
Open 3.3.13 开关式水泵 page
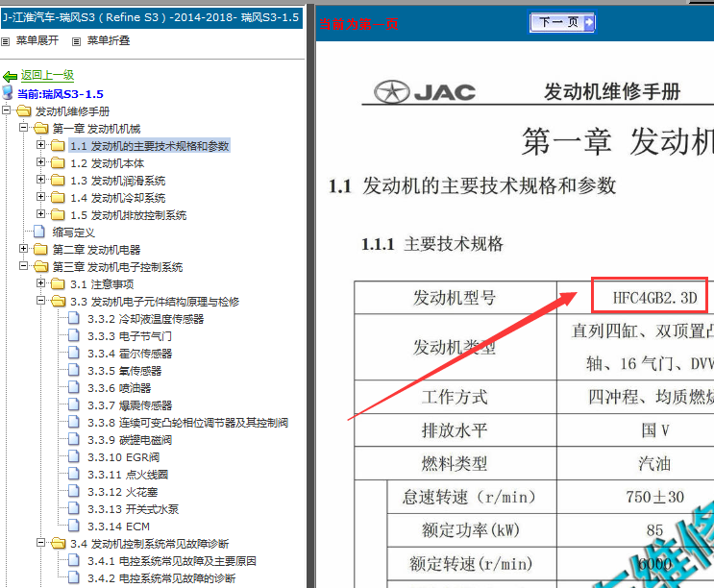(x=133, y=509)
